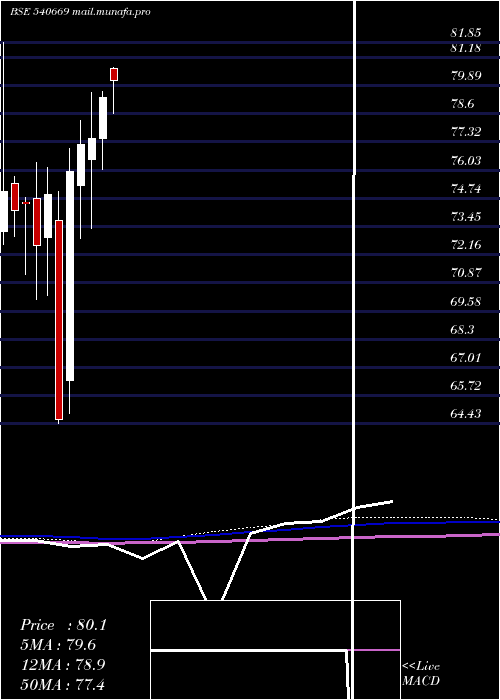Click the '5MA : 79.6' readout

tap(58, 645)
